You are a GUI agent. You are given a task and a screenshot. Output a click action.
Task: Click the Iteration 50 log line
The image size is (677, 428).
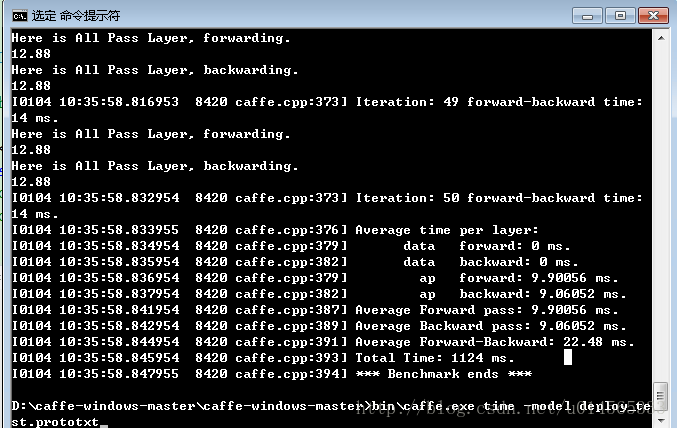326,198
